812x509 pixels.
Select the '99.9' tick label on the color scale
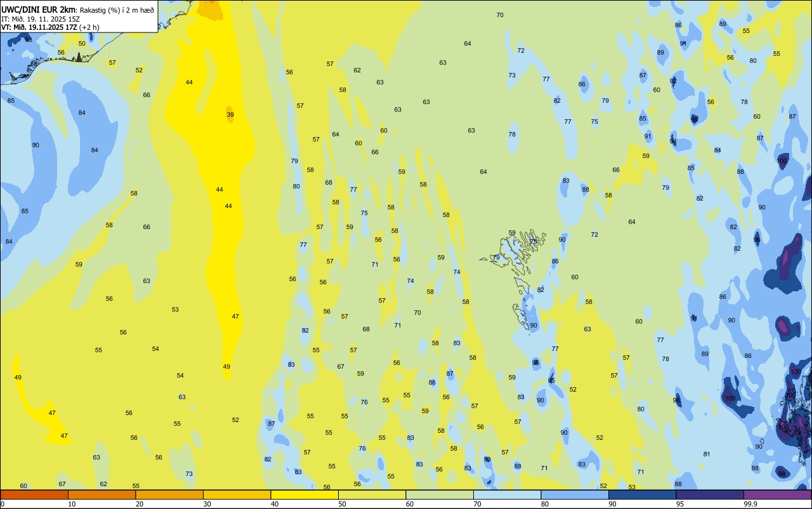pos(750,504)
